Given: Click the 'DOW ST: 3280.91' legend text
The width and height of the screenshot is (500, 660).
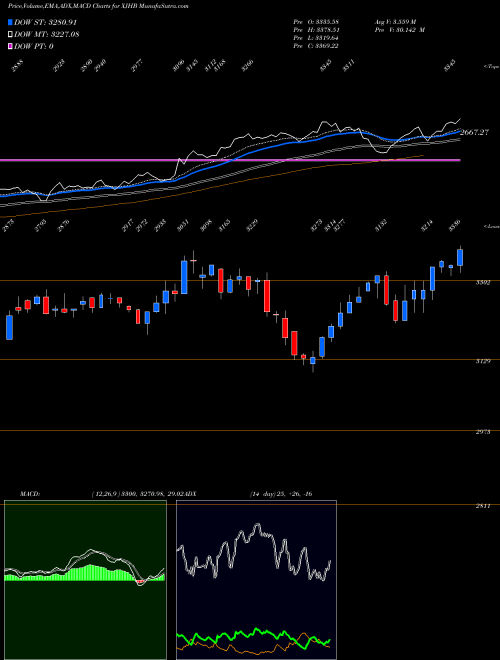Looking at the screenshot, I should pos(45,22).
